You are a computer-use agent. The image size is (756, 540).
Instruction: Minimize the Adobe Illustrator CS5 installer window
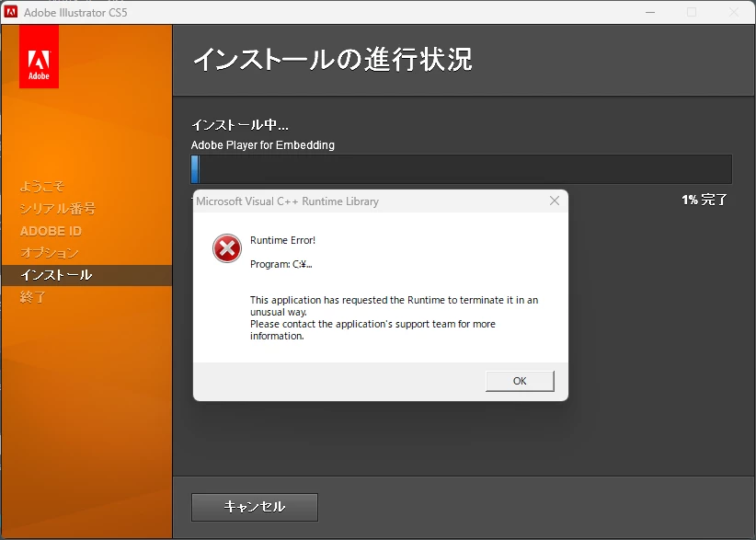pyautogui.click(x=650, y=12)
